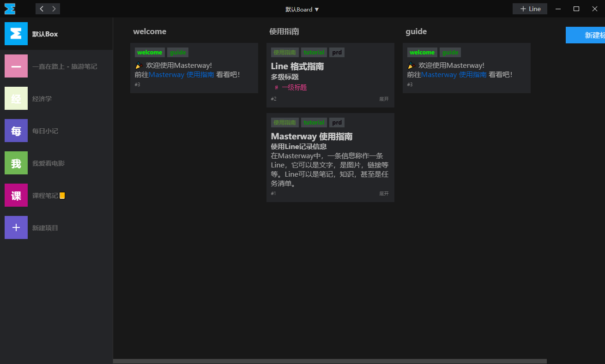The width and height of the screenshot is (605, 364).
Task: Expand the Line 格式指南 card with 展开
Action: pyautogui.click(x=384, y=99)
